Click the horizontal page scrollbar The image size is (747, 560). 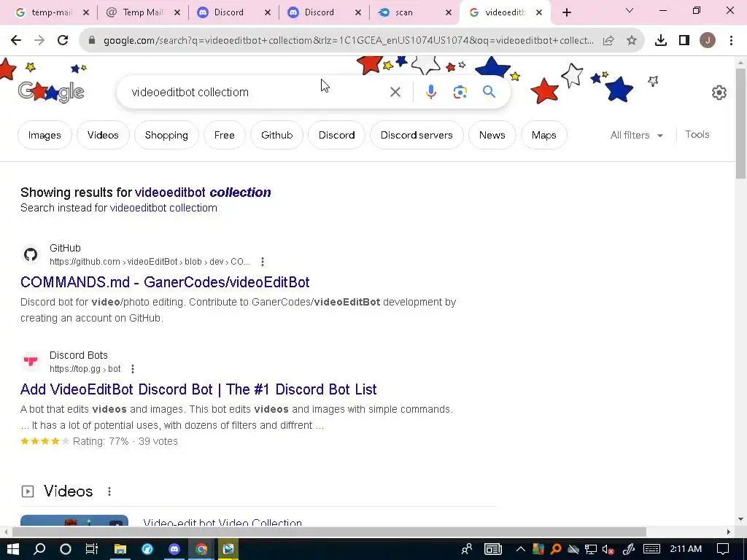[329, 532]
